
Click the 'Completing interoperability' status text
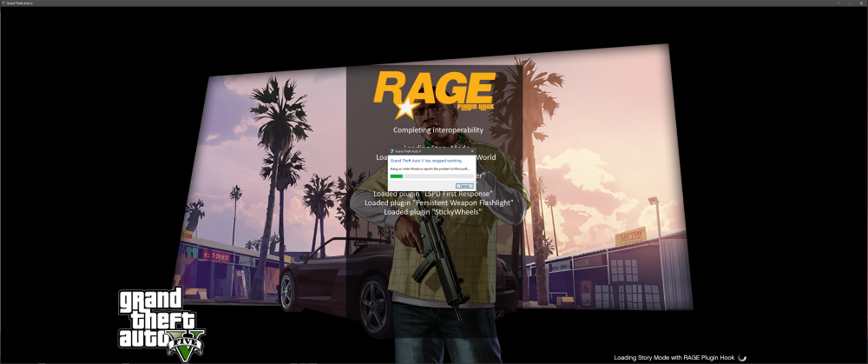click(x=437, y=130)
